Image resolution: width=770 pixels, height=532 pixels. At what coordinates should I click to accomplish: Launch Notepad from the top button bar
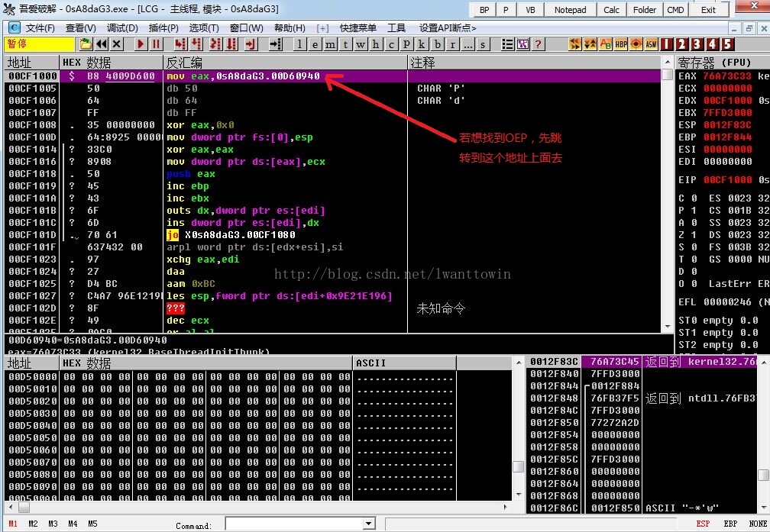point(570,10)
